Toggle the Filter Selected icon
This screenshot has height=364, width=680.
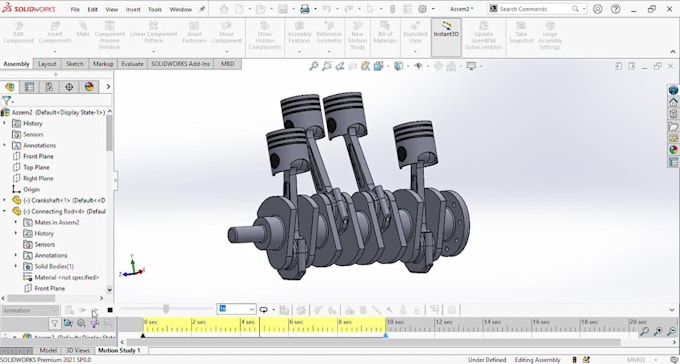click(x=94, y=323)
